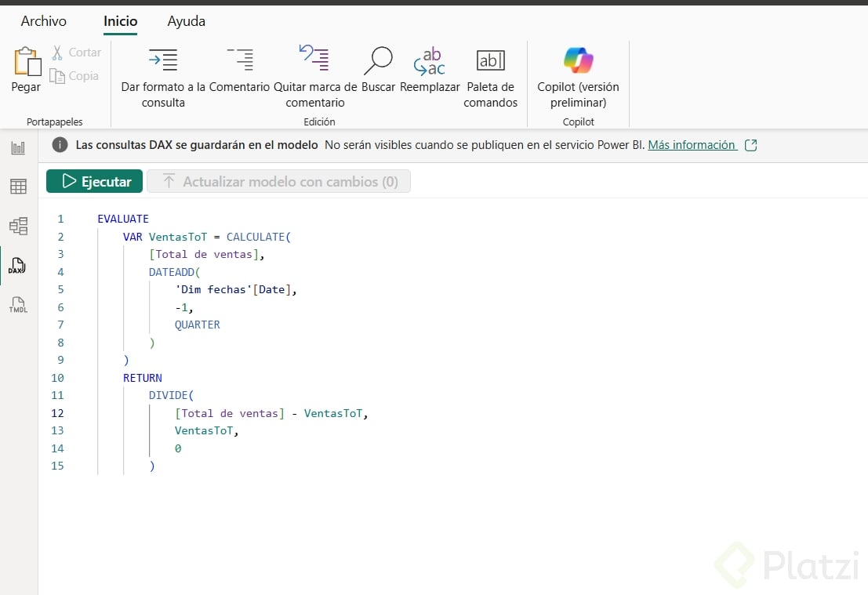Screen dimensions: 868x595
Task: Run the DAX query with Ejecutar
Action: [x=95, y=181]
